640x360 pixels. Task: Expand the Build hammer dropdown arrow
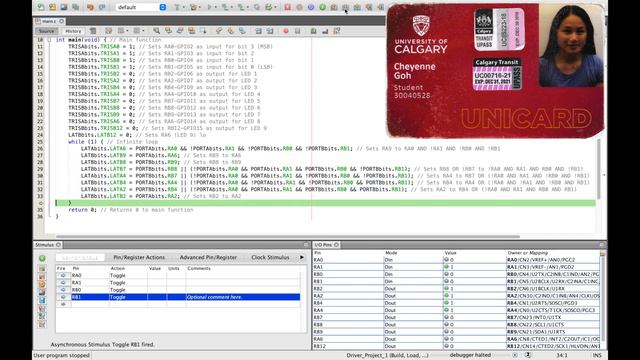click(x=183, y=7)
